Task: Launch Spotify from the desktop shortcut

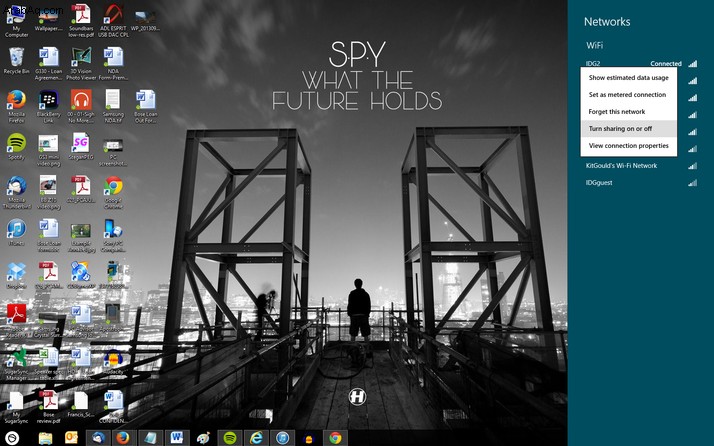Action: coord(16,147)
